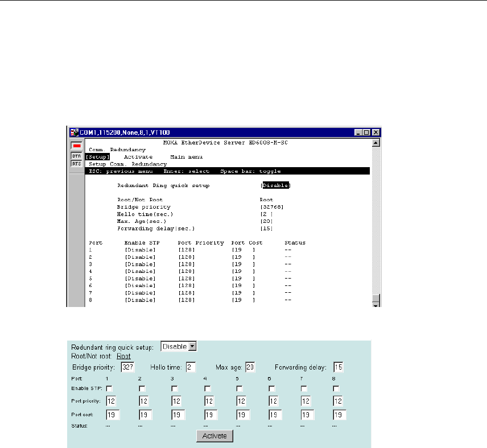Click the Max age input field
The image size is (487, 448).
tap(250, 367)
